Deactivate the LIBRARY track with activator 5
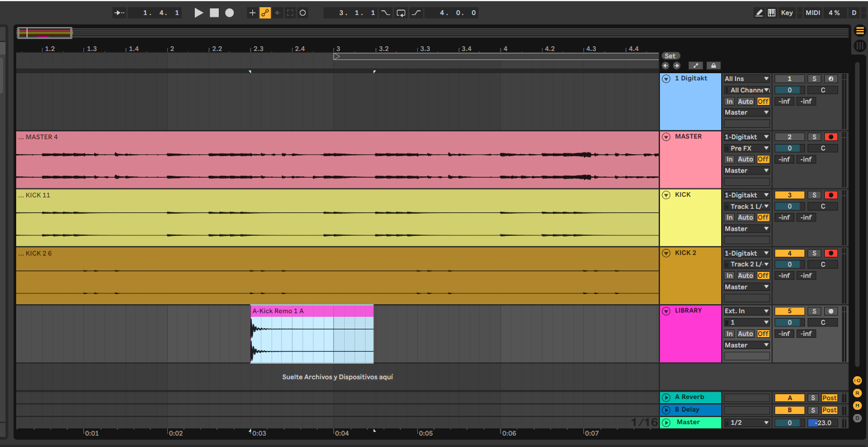868x447 pixels. [x=789, y=311]
